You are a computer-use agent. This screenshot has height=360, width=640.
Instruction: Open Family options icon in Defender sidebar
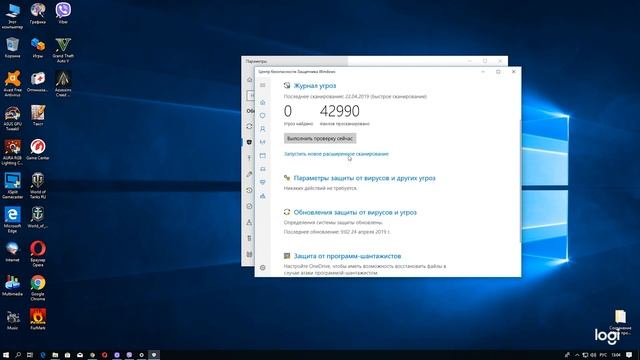coord(263,196)
